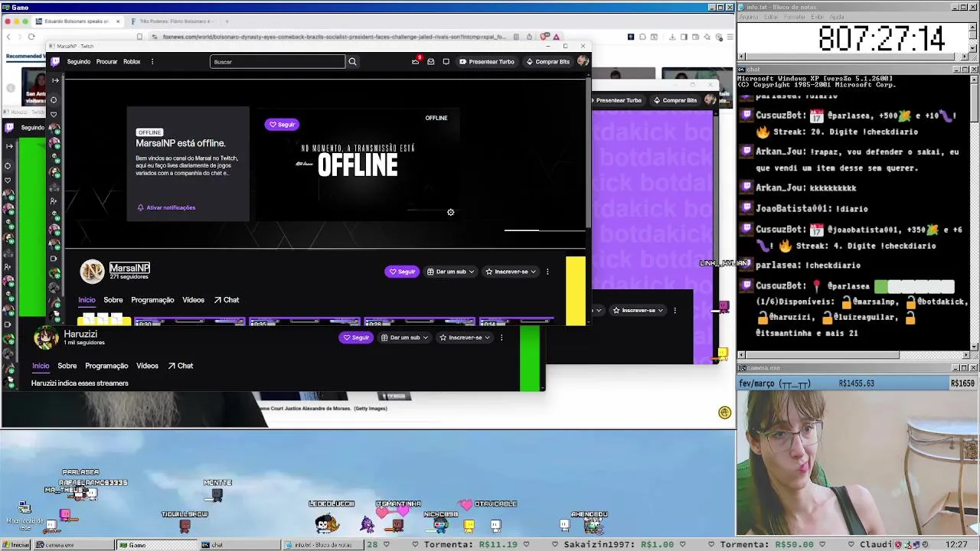Expand Inscrever-se dropdown on Haruzizi
Screen dimensions: 980x551
click(x=465, y=337)
